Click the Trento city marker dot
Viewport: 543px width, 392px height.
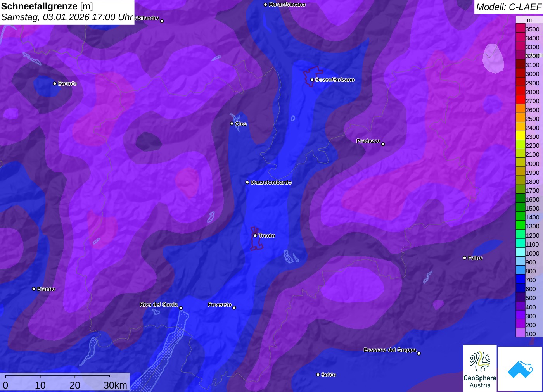(x=255, y=235)
